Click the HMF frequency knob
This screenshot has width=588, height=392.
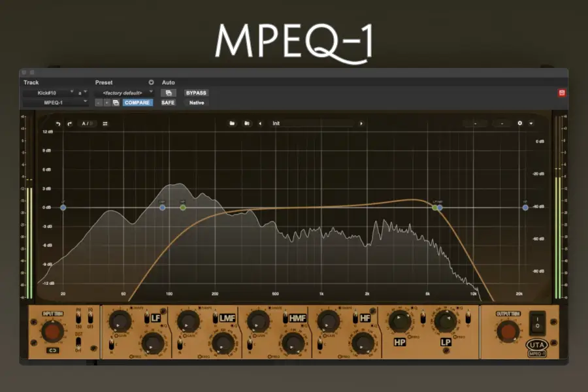click(293, 343)
